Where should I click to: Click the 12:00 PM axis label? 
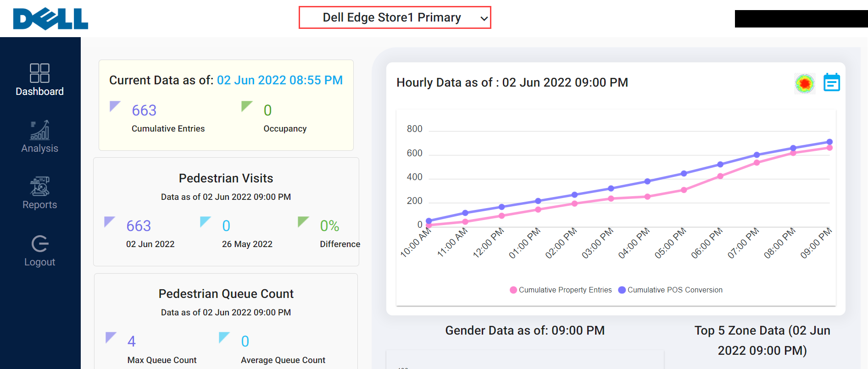pyautogui.click(x=489, y=242)
